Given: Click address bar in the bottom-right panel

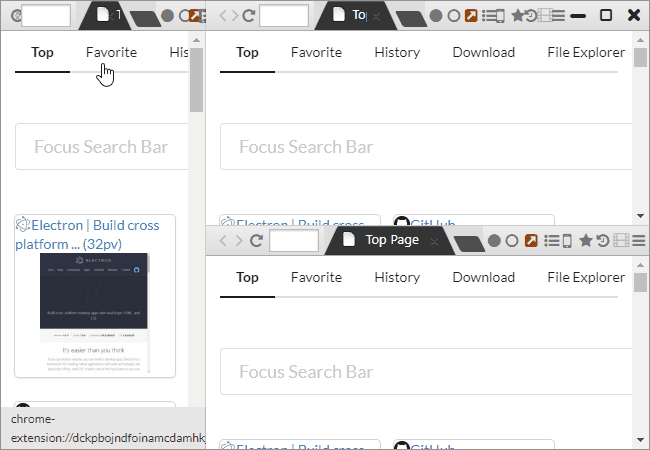Looking at the screenshot, I should 294,241.
